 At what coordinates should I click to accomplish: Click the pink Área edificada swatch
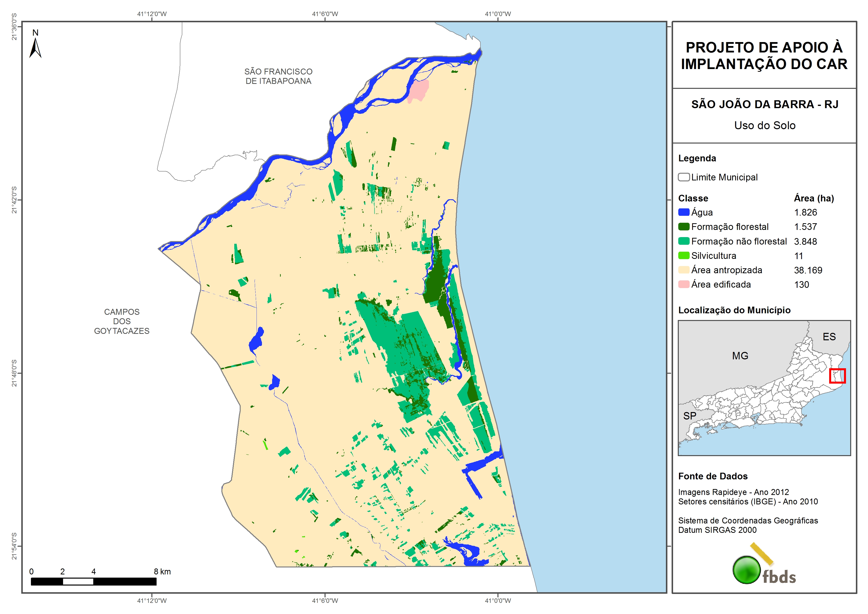(683, 284)
